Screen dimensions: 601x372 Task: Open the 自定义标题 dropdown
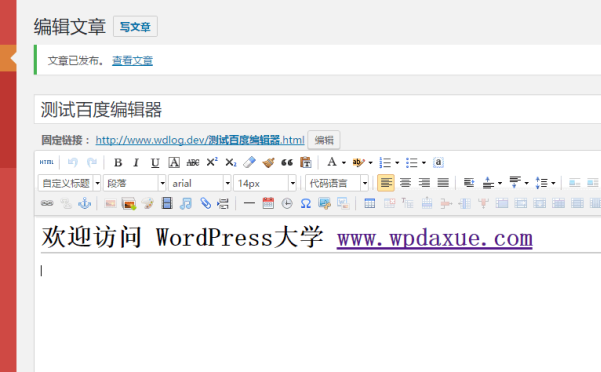click(x=69, y=183)
